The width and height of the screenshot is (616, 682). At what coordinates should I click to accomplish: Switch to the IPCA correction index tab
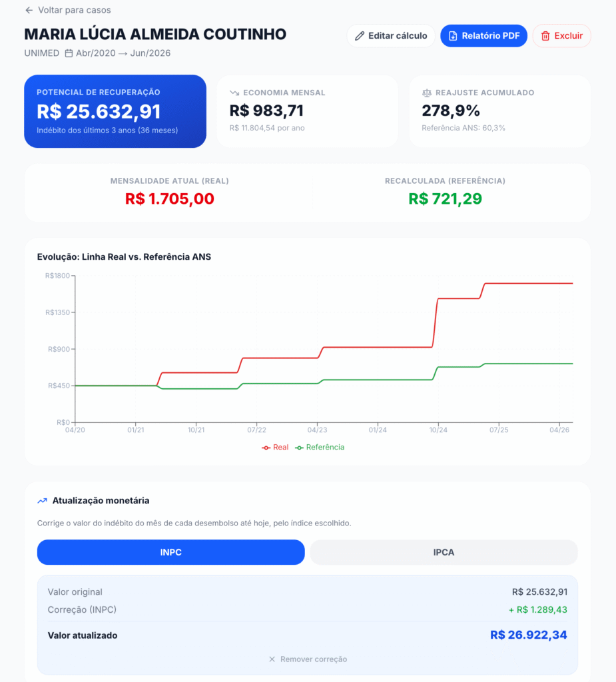(x=444, y=552)
